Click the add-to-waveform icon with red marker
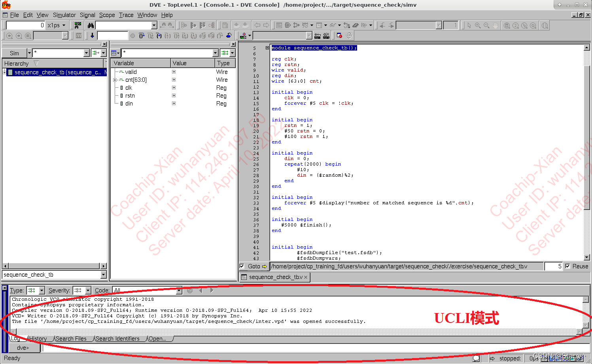This screenshot has width=592, height=364. [x=243, y=36]
